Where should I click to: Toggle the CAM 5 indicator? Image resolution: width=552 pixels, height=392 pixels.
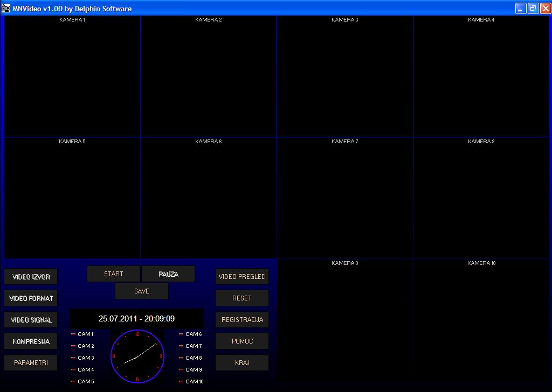pos(82,381)
